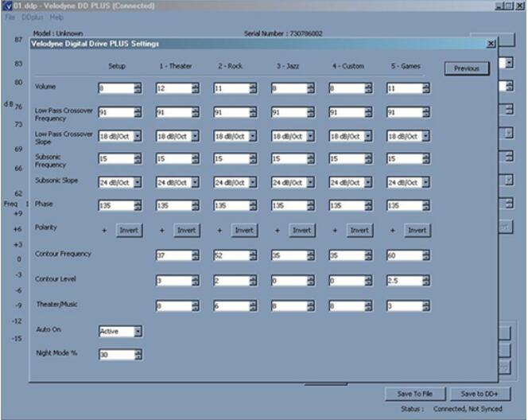Click the Custom Volume input field
Screen dimensions: 528x420
click(x=347, y=88)
